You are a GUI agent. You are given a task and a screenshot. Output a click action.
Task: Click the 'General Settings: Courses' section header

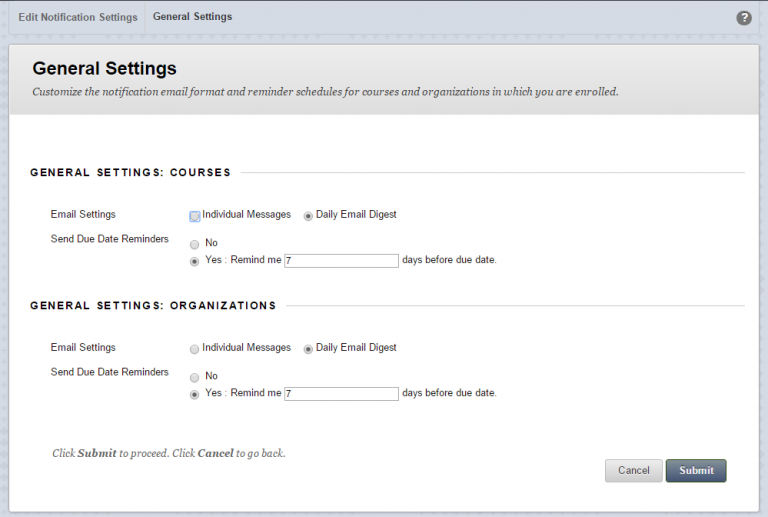130,172
